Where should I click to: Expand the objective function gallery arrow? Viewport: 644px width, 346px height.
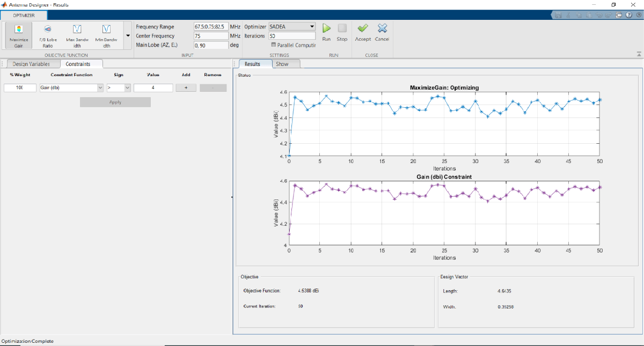[x=128, y=35]
